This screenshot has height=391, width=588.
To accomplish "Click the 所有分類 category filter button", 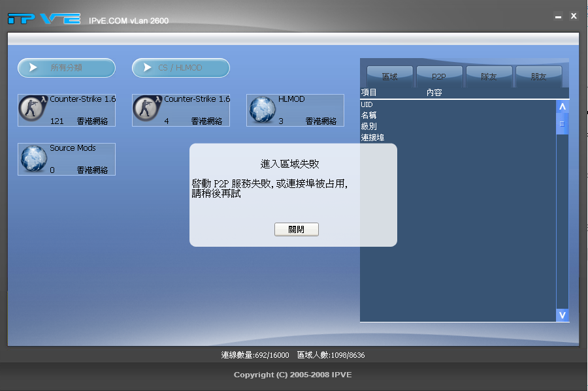I will tap(65, 67).
